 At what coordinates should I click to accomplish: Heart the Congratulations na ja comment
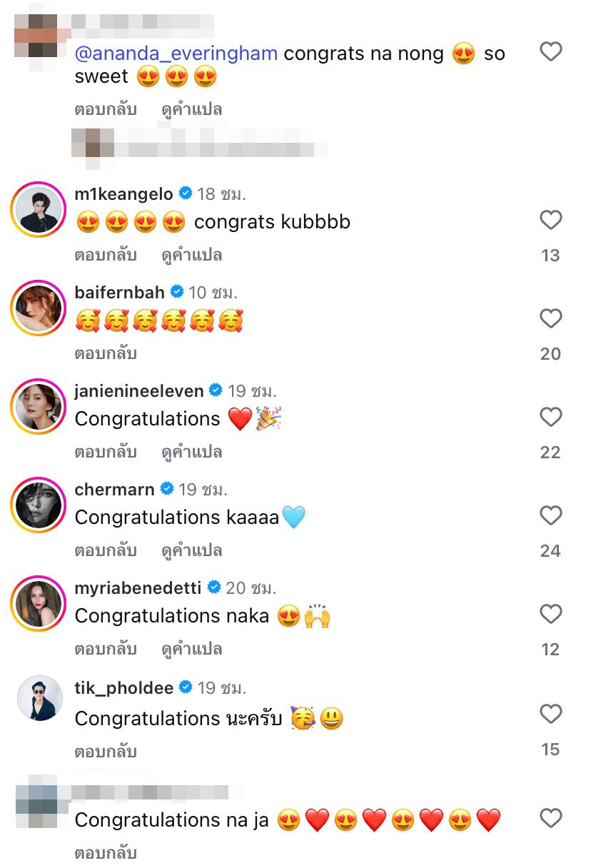tap(550, 819)
